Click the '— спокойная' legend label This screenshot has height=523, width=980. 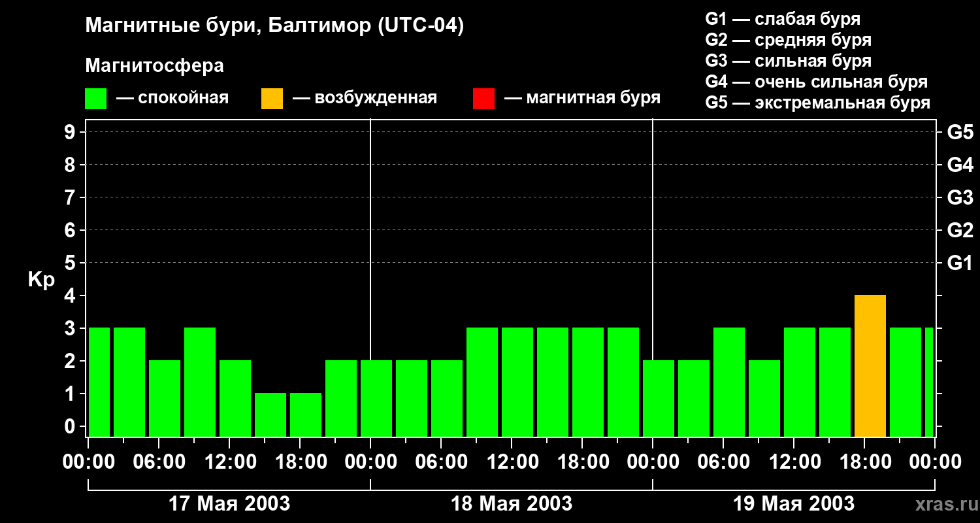(x=172, y=99)
